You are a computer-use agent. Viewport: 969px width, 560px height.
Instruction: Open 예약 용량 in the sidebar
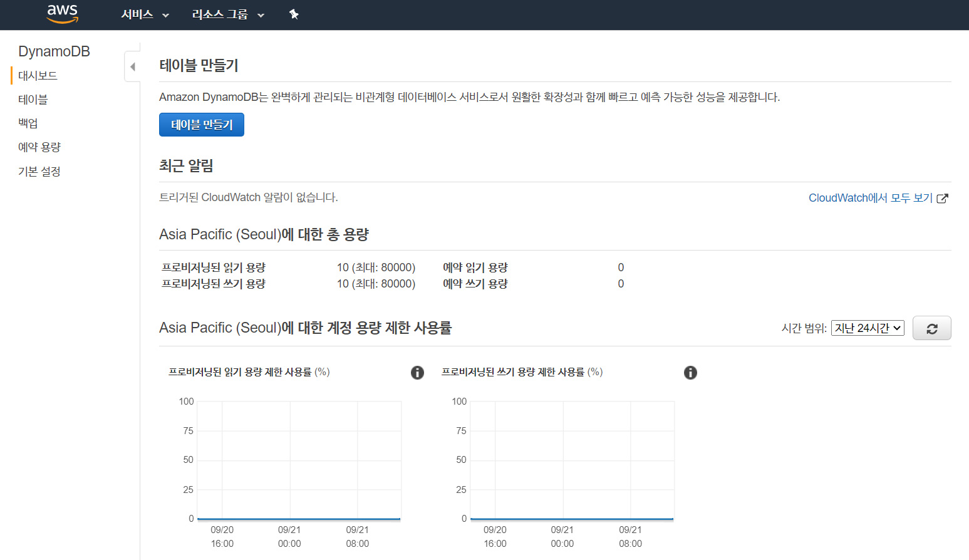pos(39,147)
